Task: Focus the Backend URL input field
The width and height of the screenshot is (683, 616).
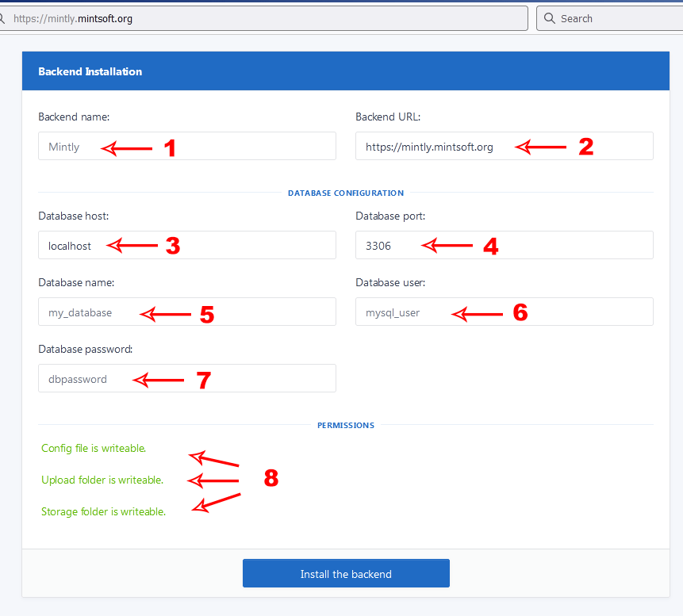Action: coord(504,146)
